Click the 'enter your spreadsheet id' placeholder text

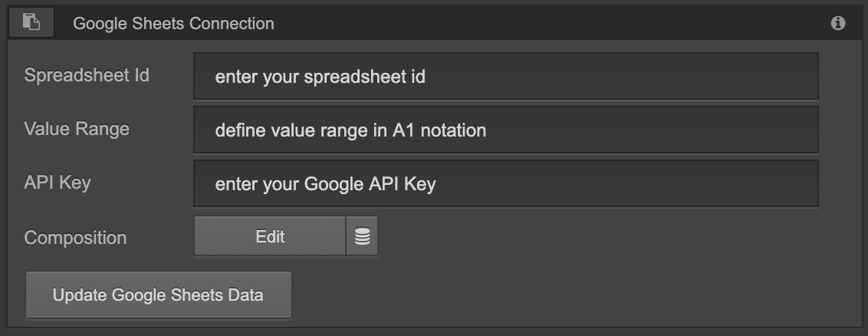point(320,77)
